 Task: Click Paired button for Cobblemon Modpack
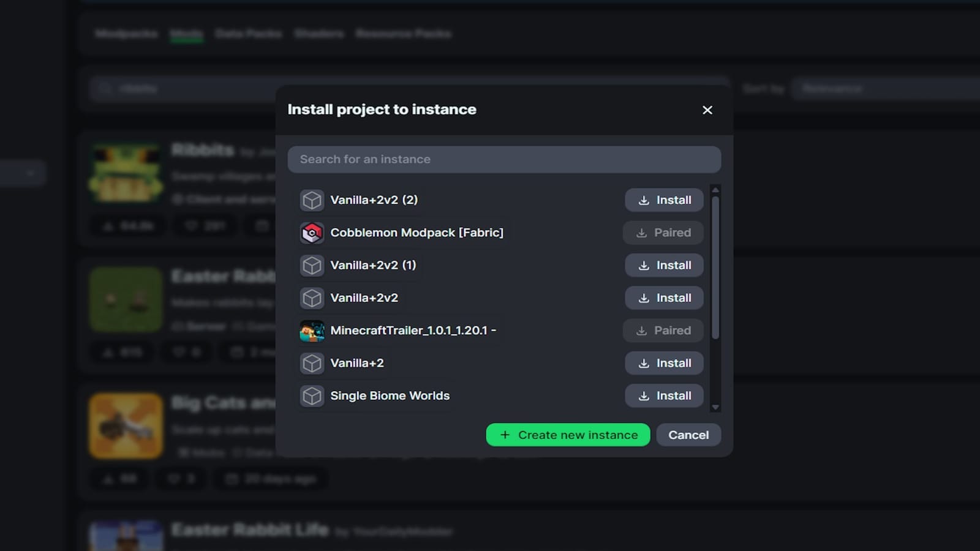click(x=663, y=233)
